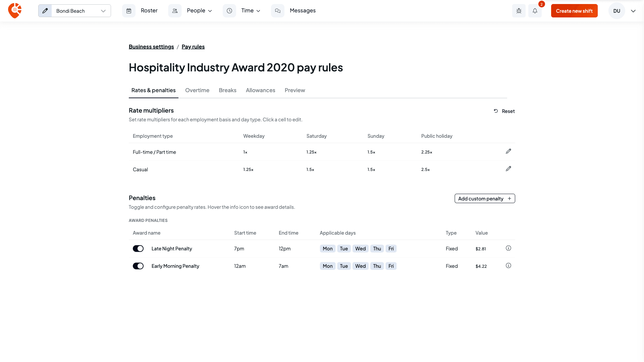Click Casual Public holiday 2.5× cell
Screen dimensions: 644x362
(x=425, y=170)
